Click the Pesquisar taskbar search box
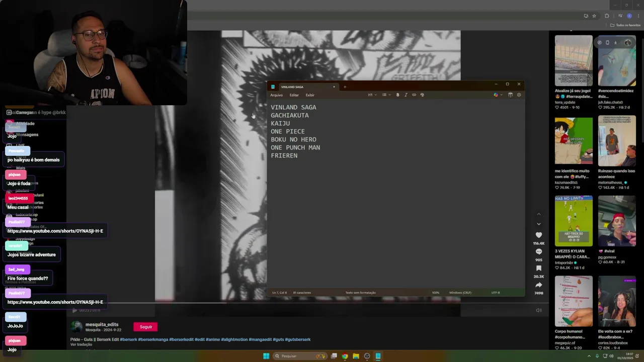644x362 pixels. pos(300,356)
